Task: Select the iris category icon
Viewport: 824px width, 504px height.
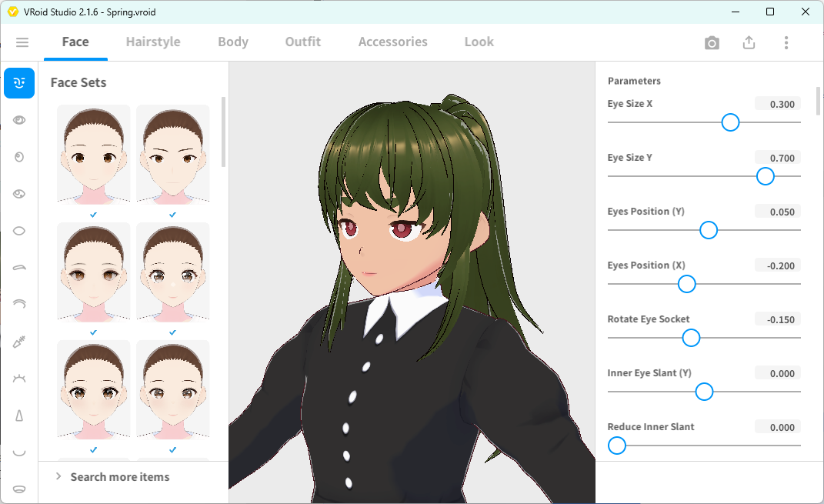Action: (19, 157)
